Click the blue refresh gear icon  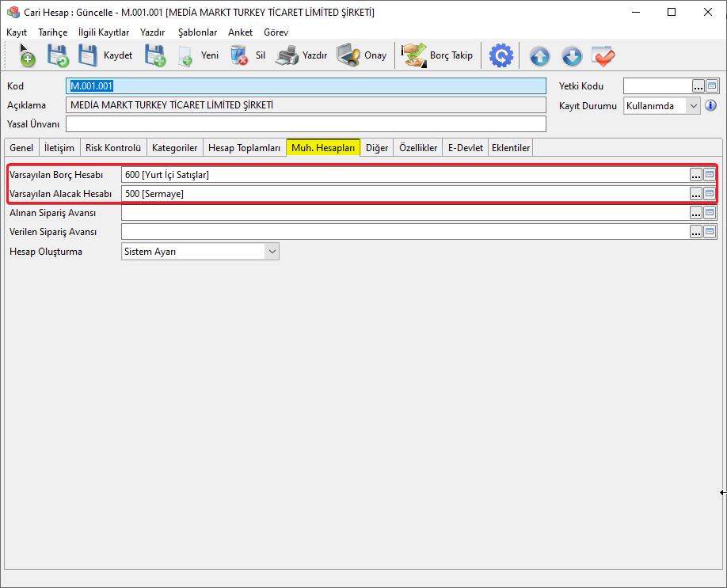[501, 56]
